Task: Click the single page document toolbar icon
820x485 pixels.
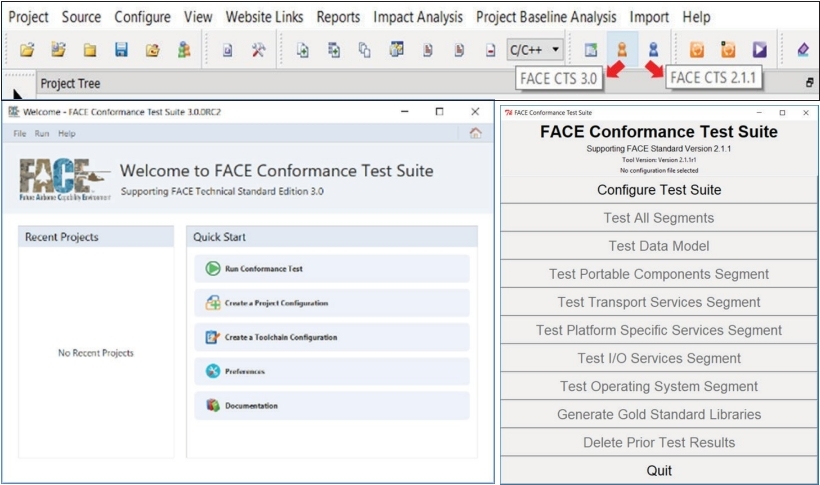Action: pyautogui.click(x=227, y=50)
